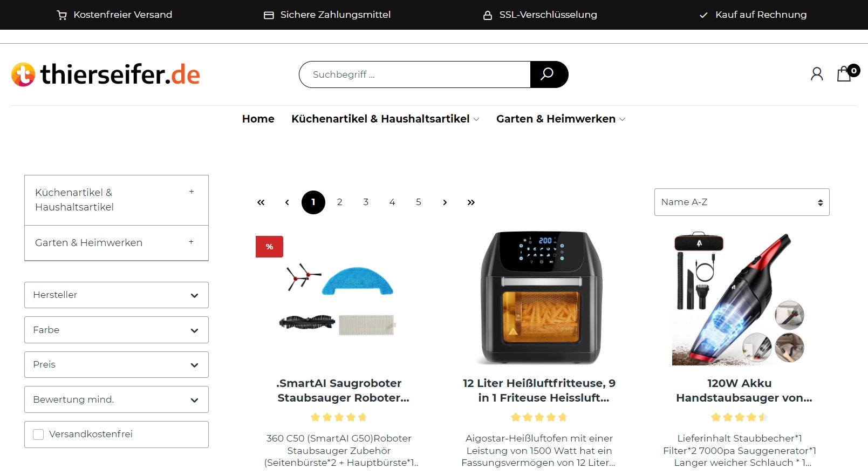
Task: Click the thierseifer.de logo
Action: [x=106, y=74]
